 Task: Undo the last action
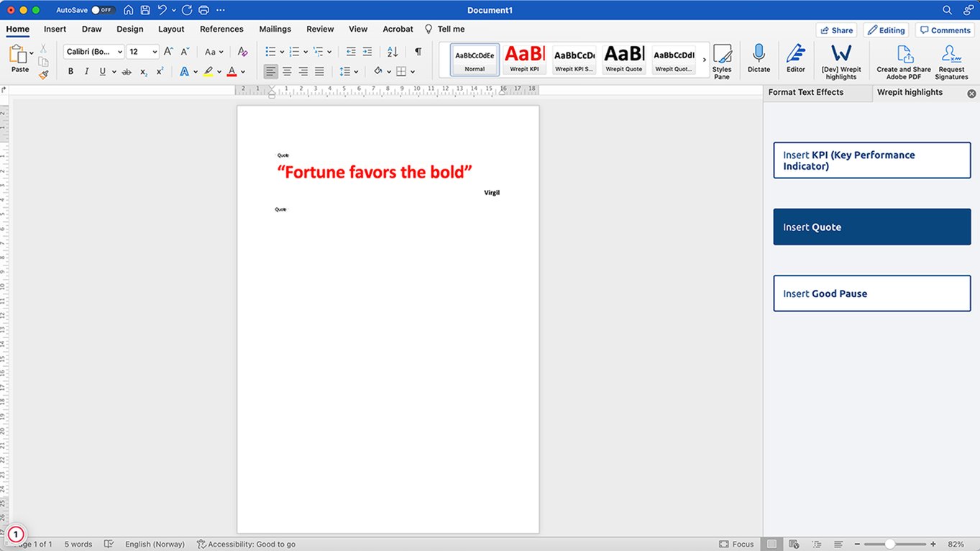[x=162, y=10]
